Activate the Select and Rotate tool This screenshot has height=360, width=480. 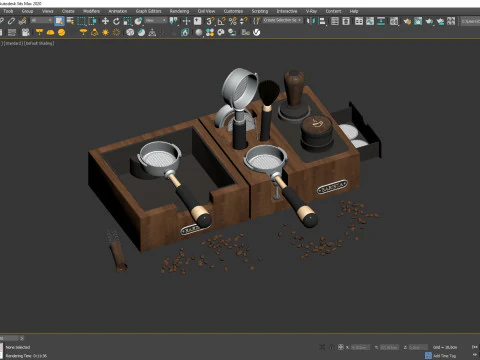point(116,21)
